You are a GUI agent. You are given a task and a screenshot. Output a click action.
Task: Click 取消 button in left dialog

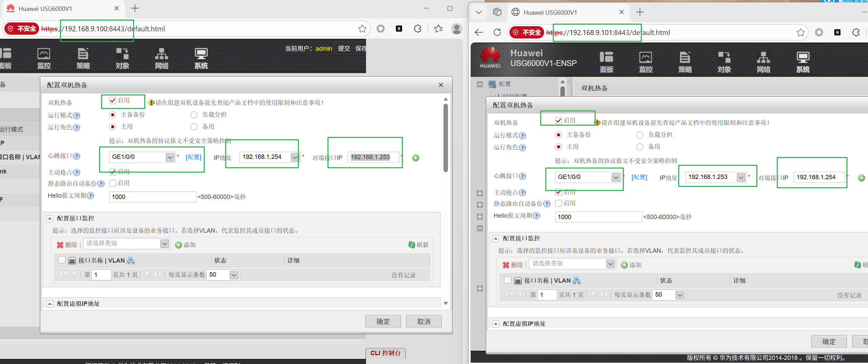[x=424, y=321]
